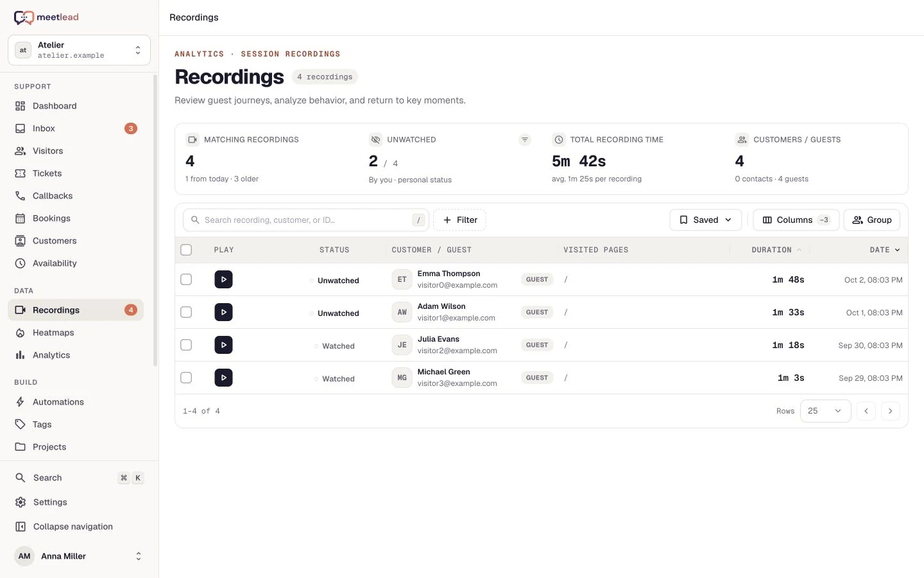This screenshot has width=924, height=578.
Task: Check the Julia Evans row checkbox
Action: point(186,345)
